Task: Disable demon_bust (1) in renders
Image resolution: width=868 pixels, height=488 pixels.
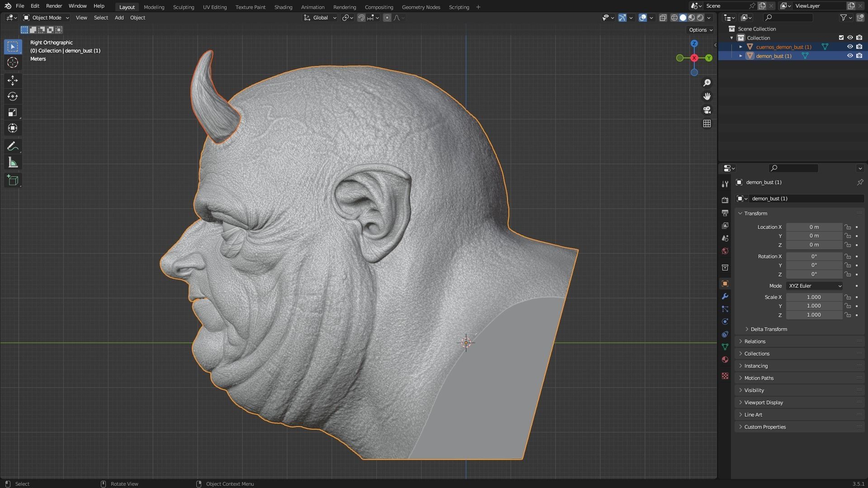Action: click(x=859, y=56)
